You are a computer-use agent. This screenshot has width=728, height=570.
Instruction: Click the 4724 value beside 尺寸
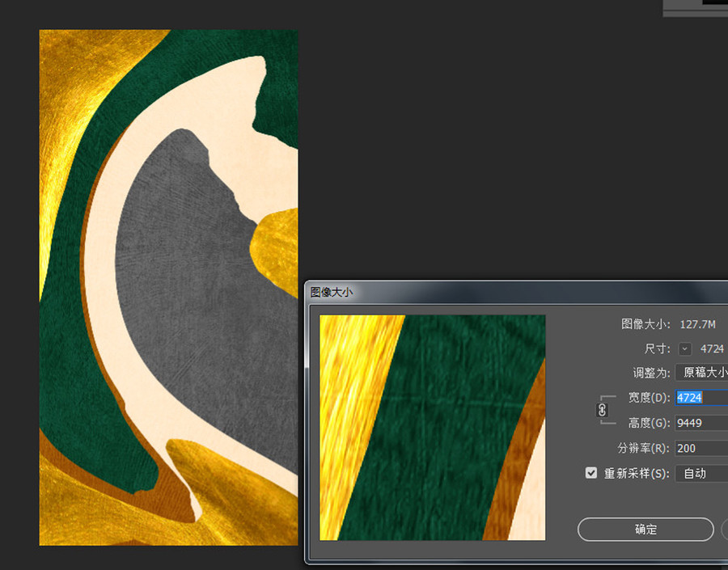pos(712,349)
